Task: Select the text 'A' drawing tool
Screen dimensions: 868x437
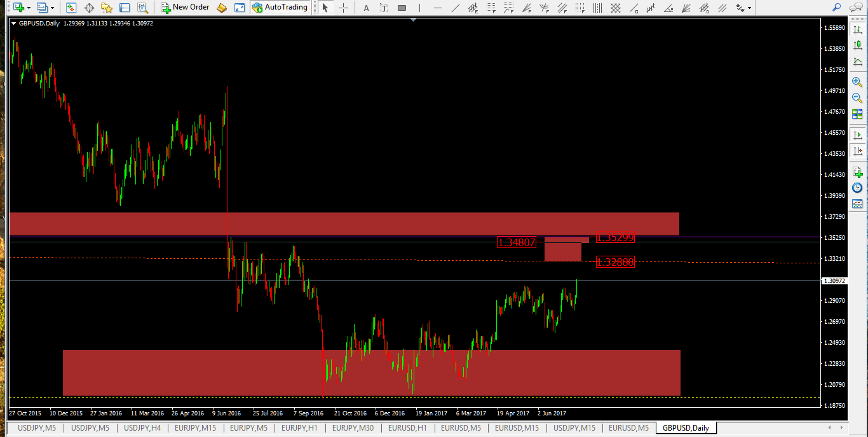Action: click(366, 8)
